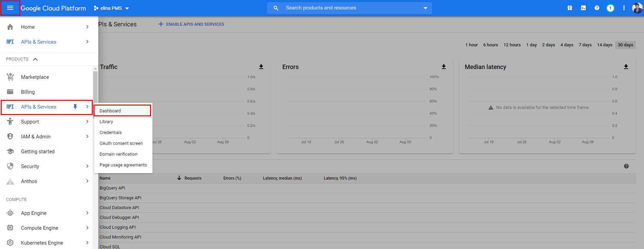The image size is (644, 249).
Task: Click the search magnifier icon
Action: point(276,8)
